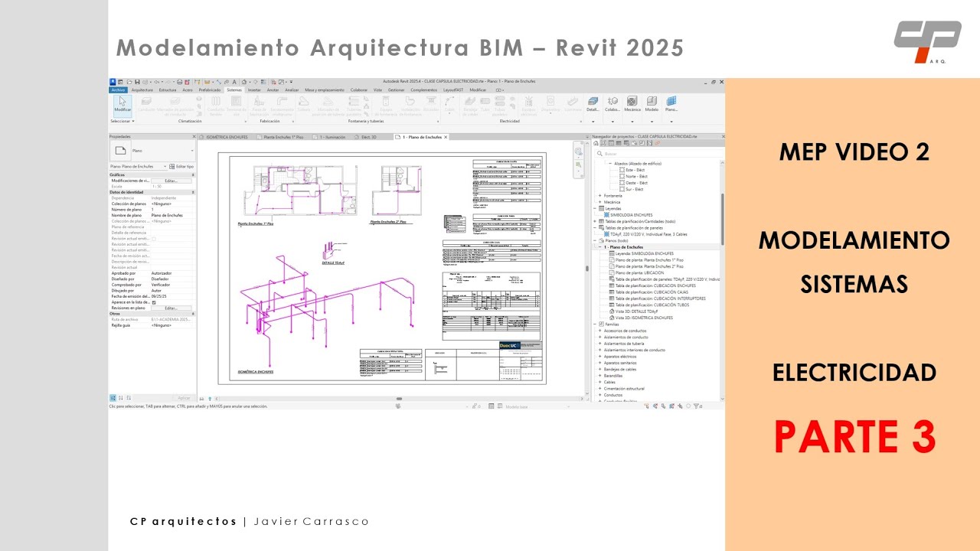Open the Archivo menu tab
The height and width of the screenshot is (551, 980).
tap(118, 90)
